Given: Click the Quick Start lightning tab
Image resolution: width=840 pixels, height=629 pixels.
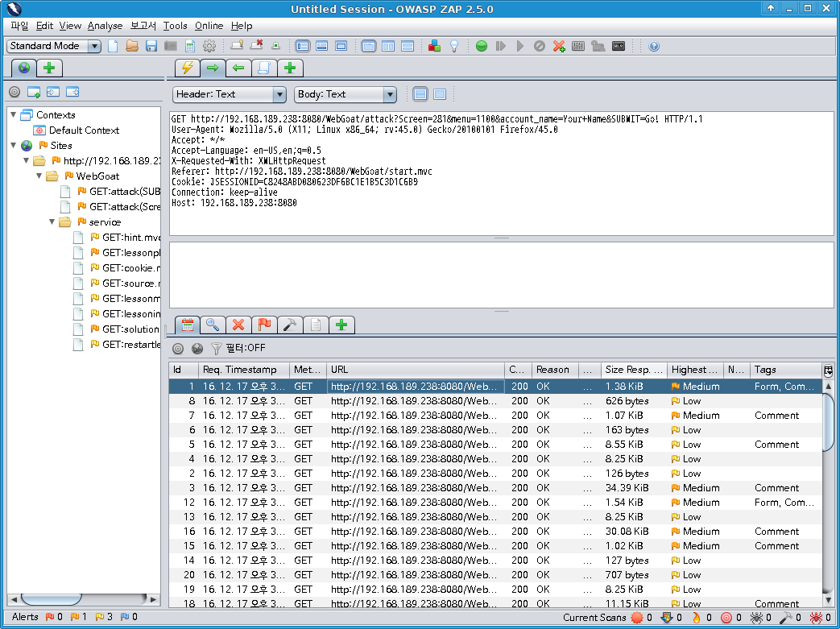Looking at the screenshot, I should point(188,68).
